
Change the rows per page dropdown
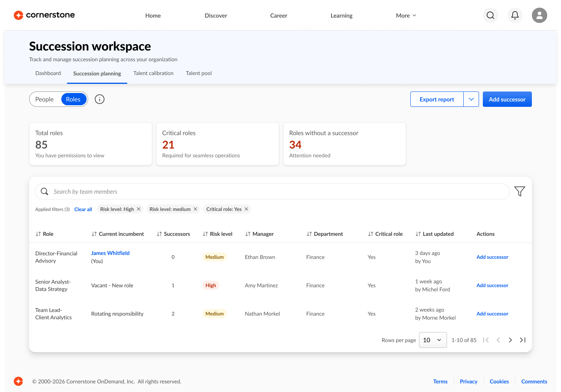(433, 340)
